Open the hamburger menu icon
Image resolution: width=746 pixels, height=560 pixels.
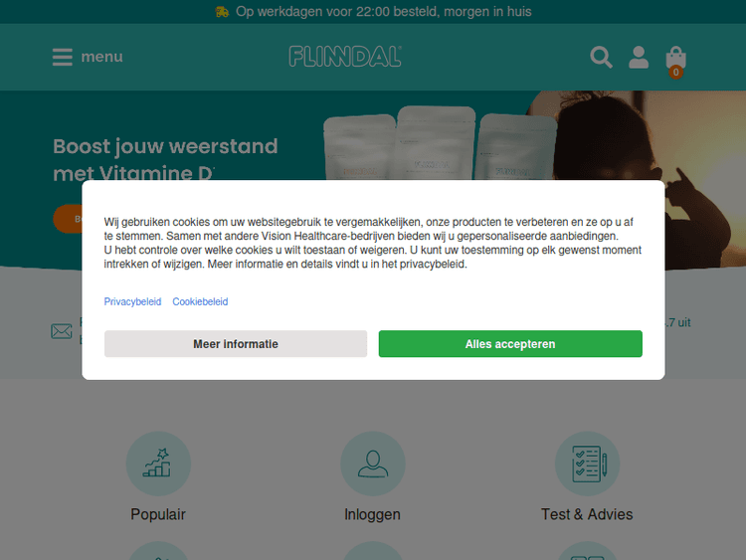(63, 57)
